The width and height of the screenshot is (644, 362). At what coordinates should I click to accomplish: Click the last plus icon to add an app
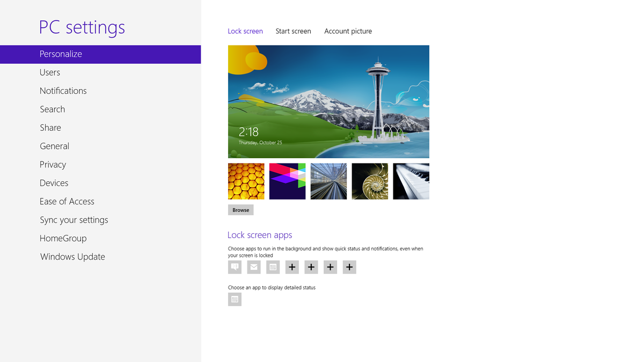click(x=349, y=267)
